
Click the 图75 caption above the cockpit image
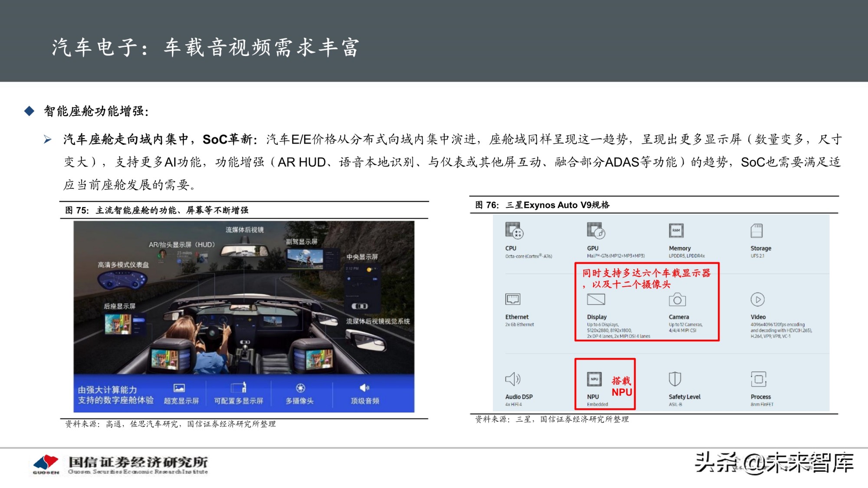(x=161, y=207)
